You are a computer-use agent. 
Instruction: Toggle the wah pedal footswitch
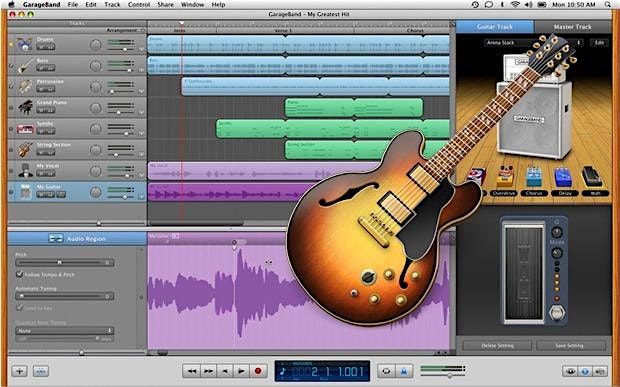(x=557, y=313)
